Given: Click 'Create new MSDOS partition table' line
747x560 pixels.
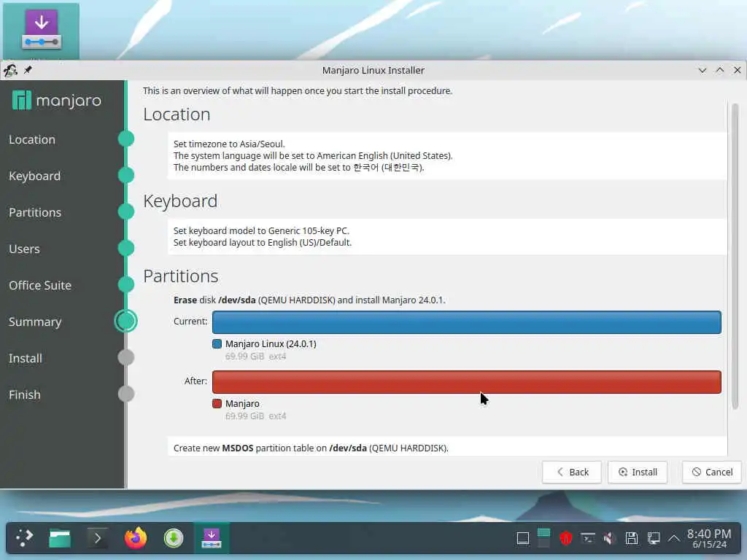Looking at the screenshot, I should [311, 448].
